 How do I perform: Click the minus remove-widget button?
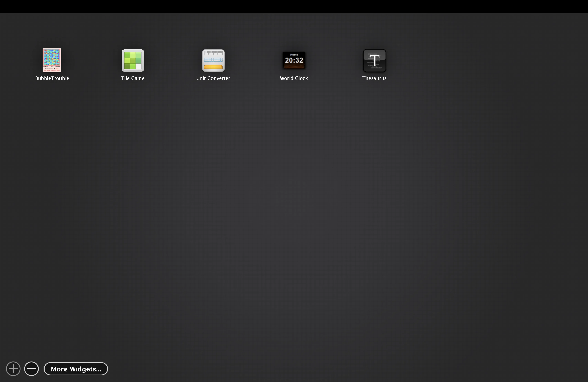31,369
